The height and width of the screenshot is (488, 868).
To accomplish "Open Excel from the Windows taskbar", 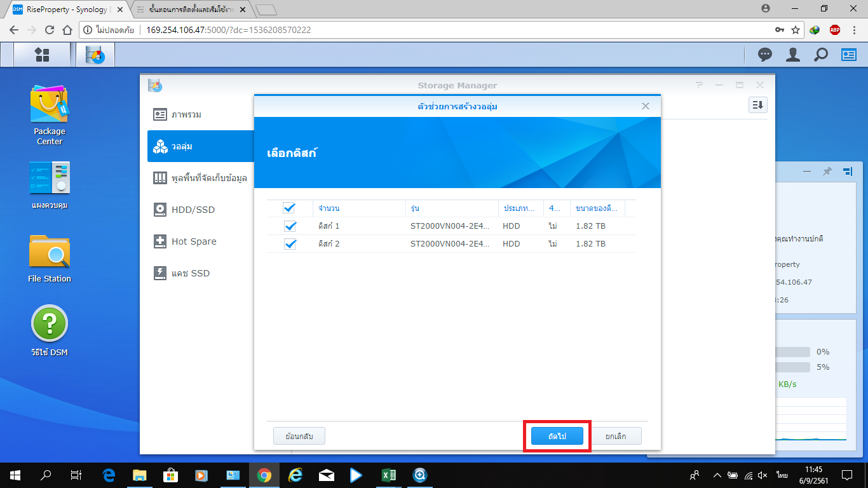I will click(x=388, y=475).
